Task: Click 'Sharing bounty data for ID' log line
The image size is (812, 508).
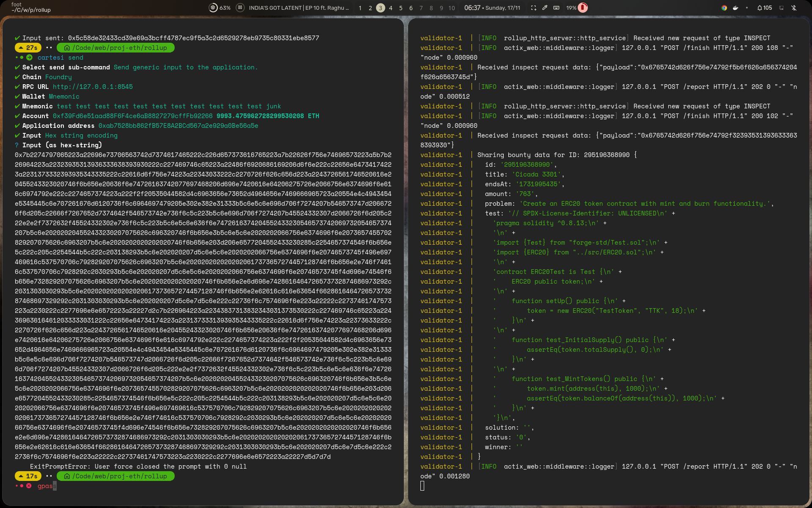Action: point(557,155)
